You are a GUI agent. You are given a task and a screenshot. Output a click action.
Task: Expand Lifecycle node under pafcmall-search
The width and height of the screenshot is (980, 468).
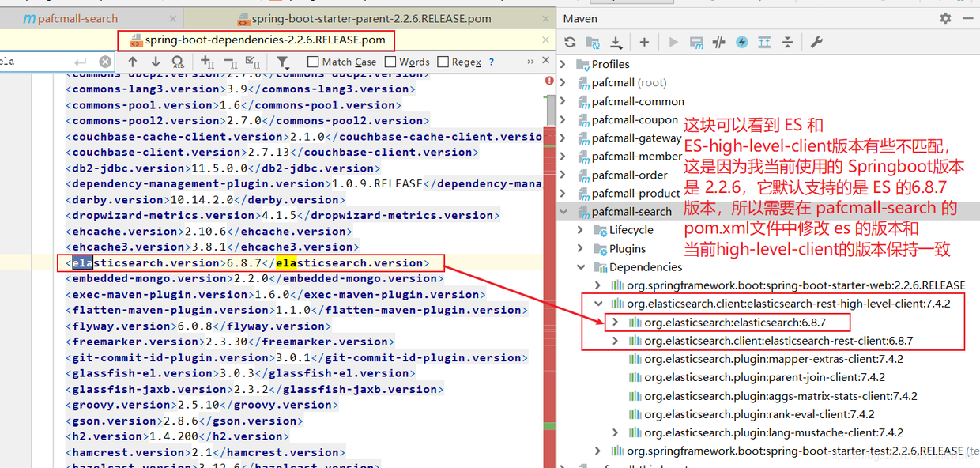[581, 230]
